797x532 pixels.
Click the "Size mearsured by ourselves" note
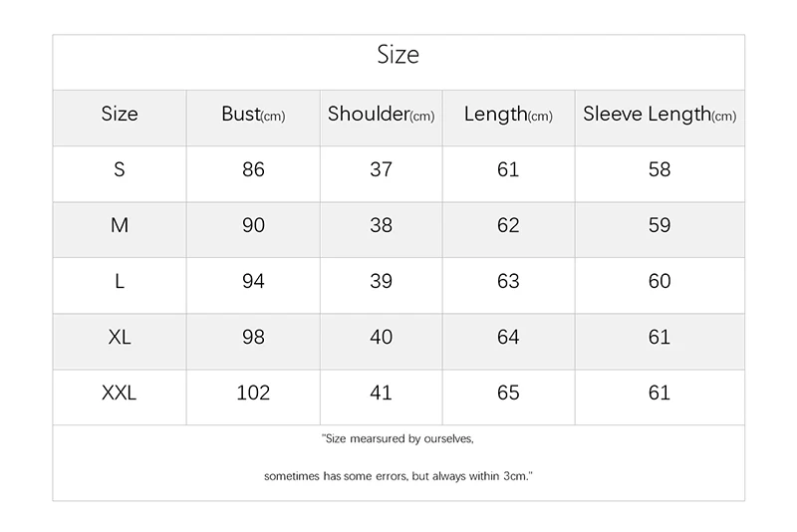click(x=398, y=438)
